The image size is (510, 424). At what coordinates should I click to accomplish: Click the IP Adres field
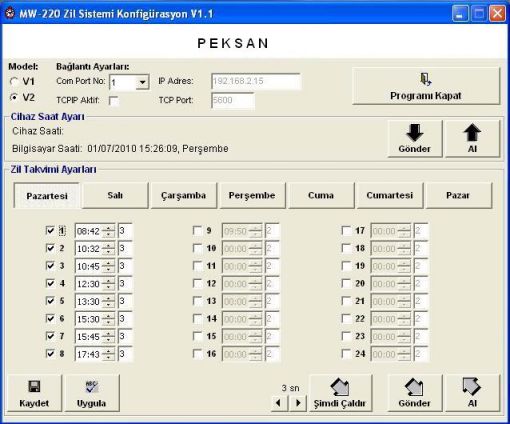click(x=256, y=81)
